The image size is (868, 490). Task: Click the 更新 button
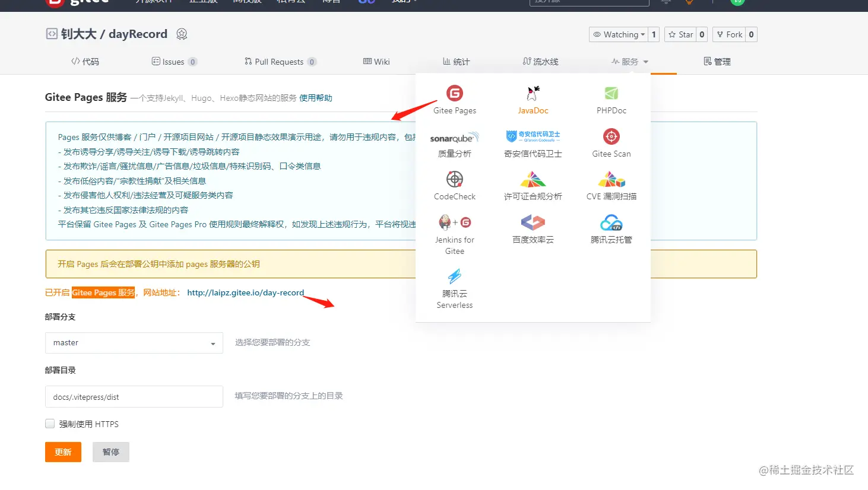63,452
